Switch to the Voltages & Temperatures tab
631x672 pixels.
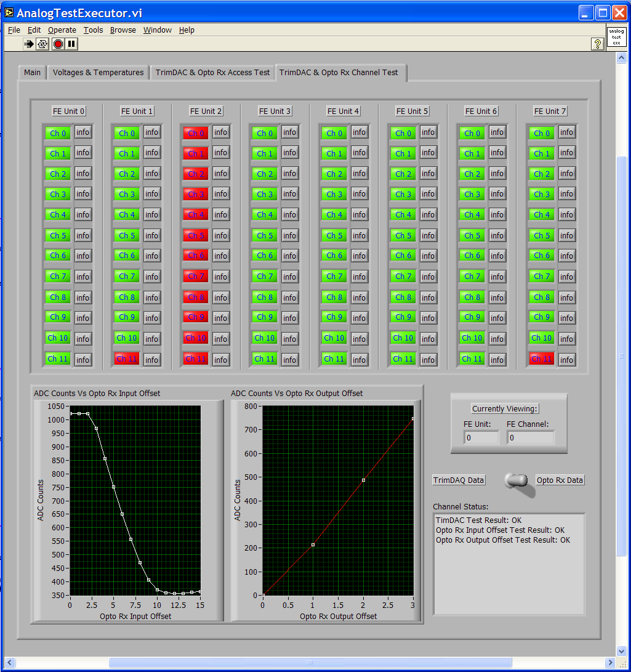[98, 73]
